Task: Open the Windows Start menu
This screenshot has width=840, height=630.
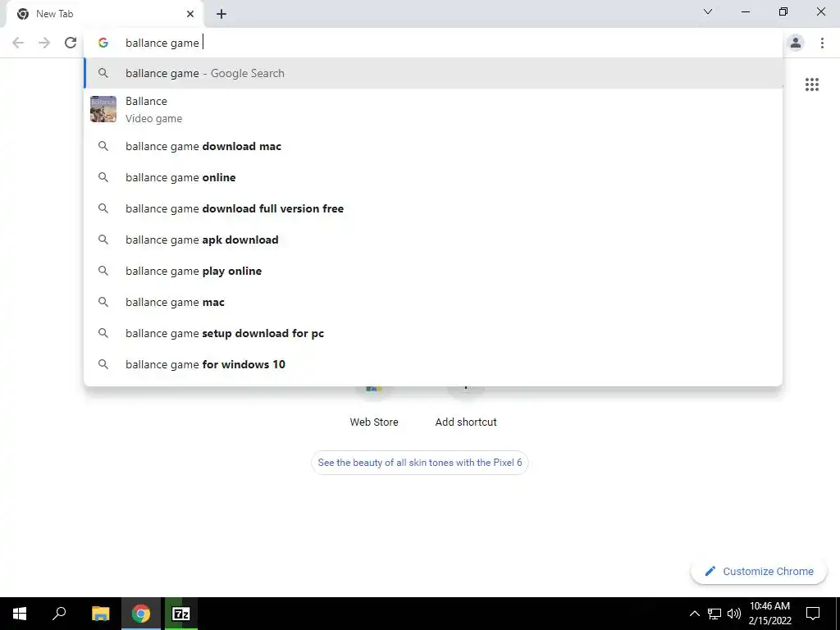Action: click(20, 614)
